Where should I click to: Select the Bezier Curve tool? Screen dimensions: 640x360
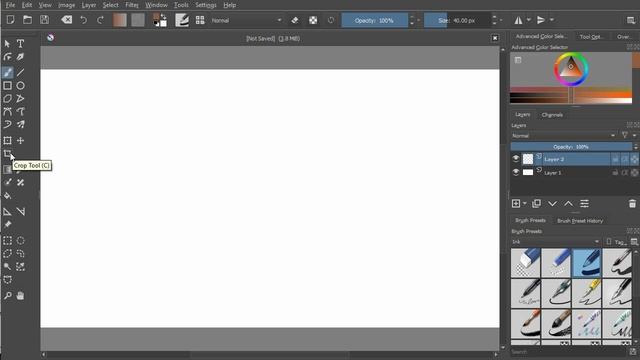[x=7, y=111]
